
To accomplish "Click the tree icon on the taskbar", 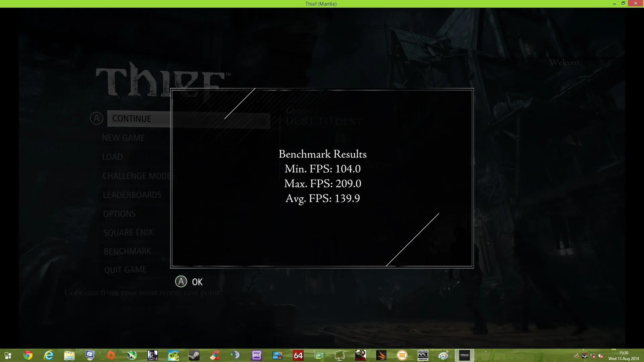I will [x=340, y=355].
